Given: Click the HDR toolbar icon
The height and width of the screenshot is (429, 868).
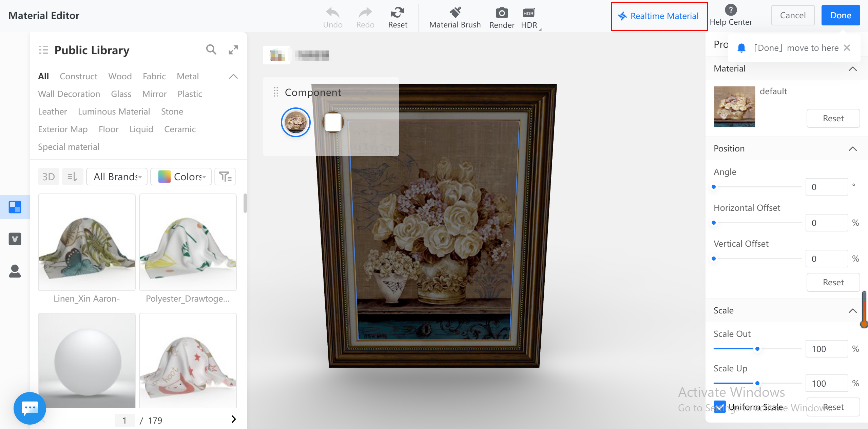Looking at the screenshot, I should (x=529, y=13).
